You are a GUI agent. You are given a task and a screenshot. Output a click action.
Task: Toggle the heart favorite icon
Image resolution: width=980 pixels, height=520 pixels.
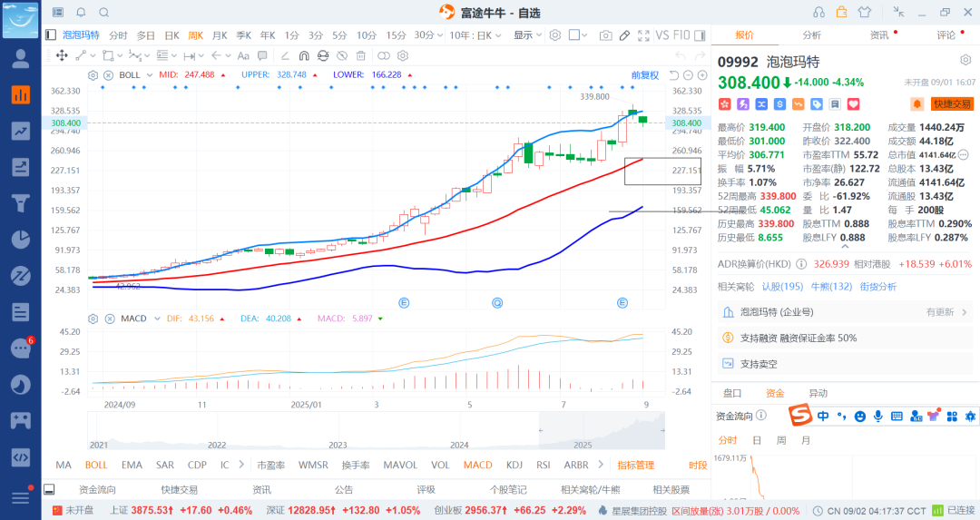853,104
